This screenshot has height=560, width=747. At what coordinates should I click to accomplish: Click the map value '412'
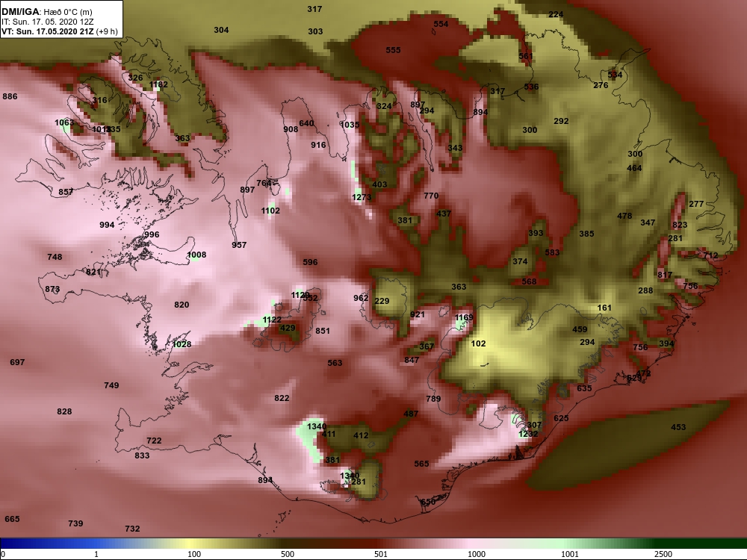[361, 435]
